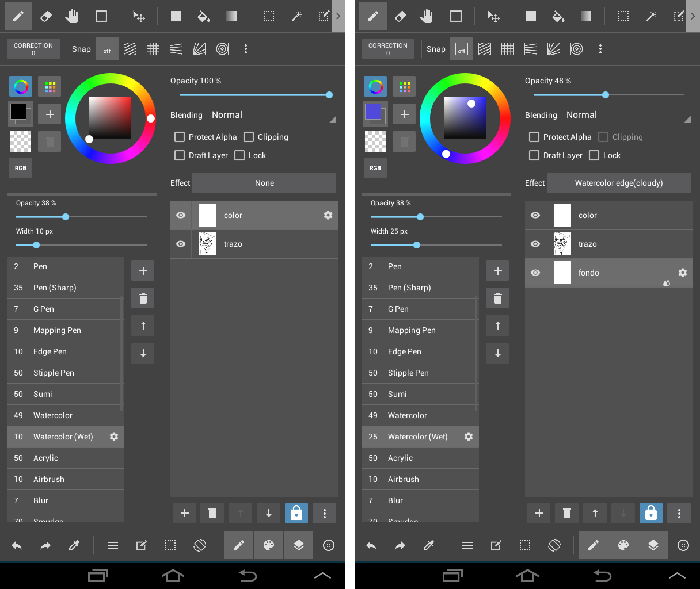
Task: Open gear settings for Watercolor (Wet) size 25
Action: tap(469, 437)
